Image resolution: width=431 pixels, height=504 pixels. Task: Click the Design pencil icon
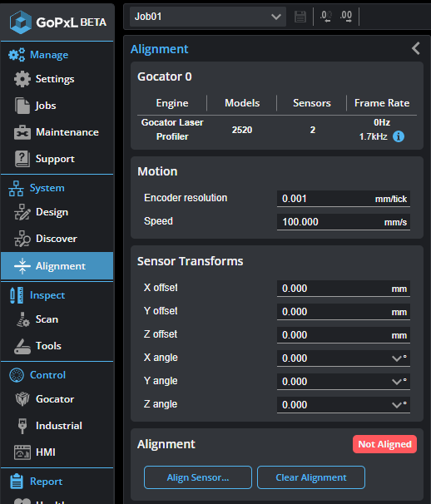coord(22,212)
